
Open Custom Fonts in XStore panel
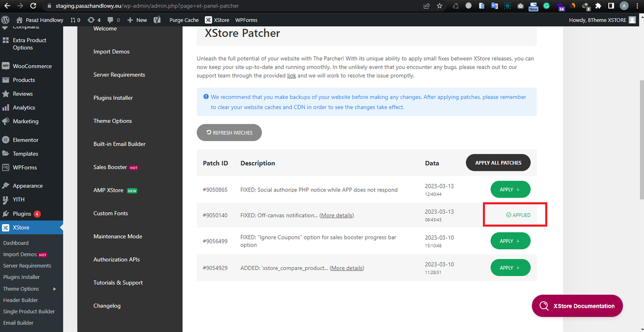[111, 214]
